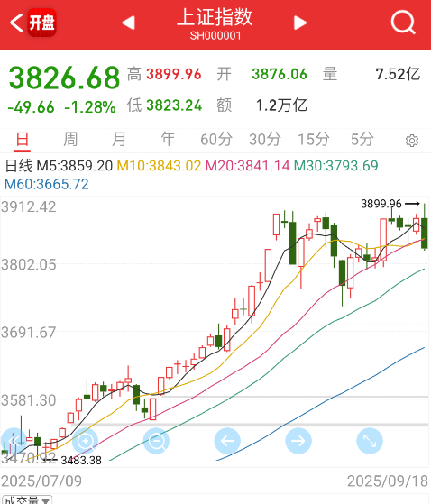Shift chart left with arrow button
Image resolution: width=431 pixels, height=504 pixels.
pos(227,441)
